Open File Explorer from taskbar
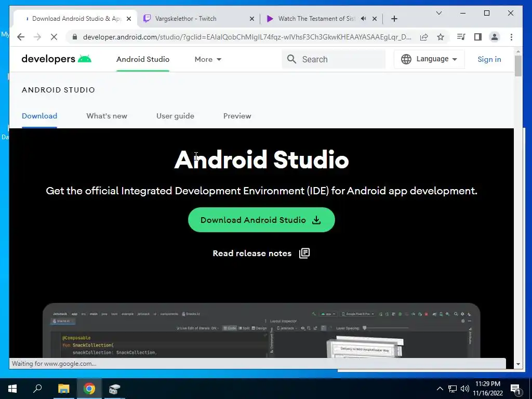This screenshot has width=532, height=399. point(63,389)
